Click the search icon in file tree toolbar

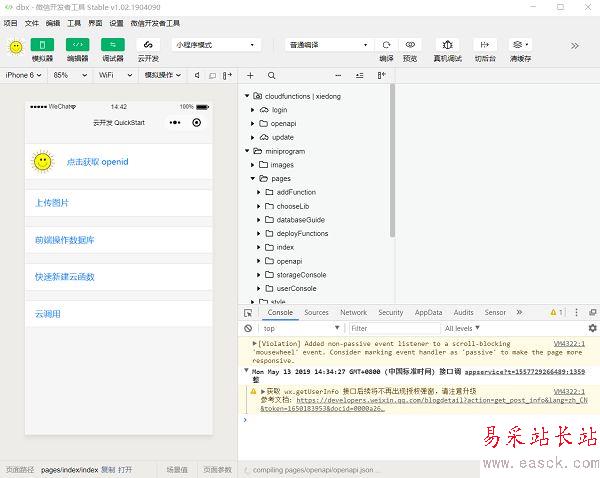pyautogui.click(x=272, y=75)
